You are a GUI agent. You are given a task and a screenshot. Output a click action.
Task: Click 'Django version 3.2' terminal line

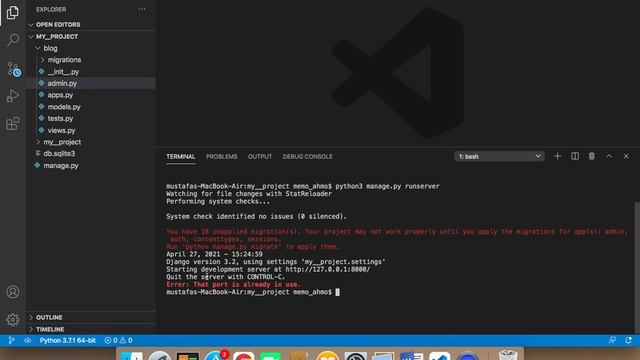click(276, 262)
